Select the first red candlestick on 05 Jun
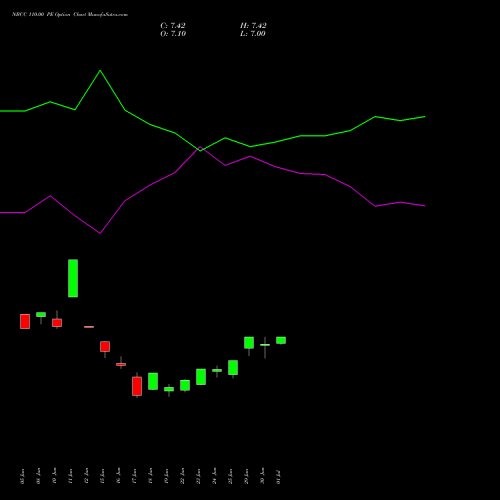 coord(25,321)
